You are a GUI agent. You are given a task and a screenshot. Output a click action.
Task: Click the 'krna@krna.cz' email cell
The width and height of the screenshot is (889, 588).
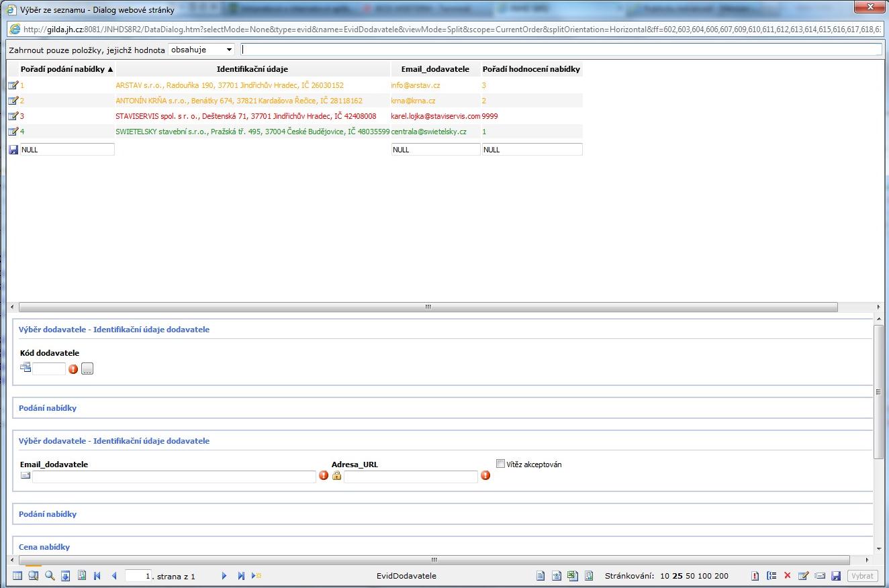413,101
